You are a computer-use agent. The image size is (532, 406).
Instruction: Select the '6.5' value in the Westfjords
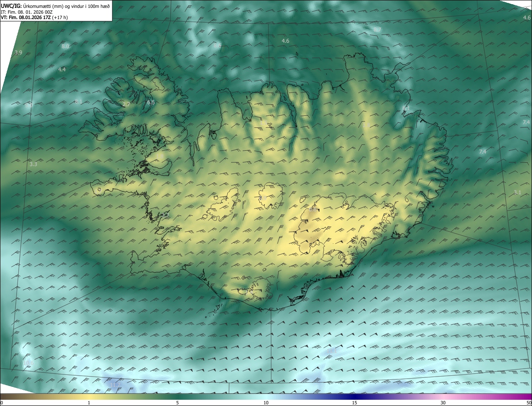click(x=151, y=102)
